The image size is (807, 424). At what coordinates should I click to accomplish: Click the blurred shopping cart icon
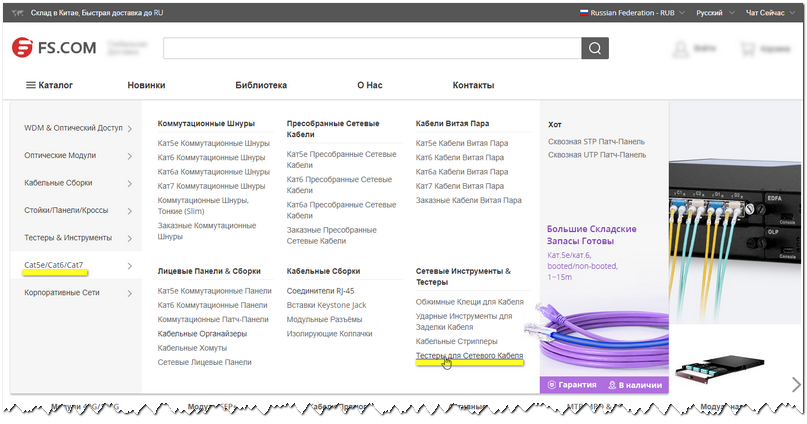(747, 49)
